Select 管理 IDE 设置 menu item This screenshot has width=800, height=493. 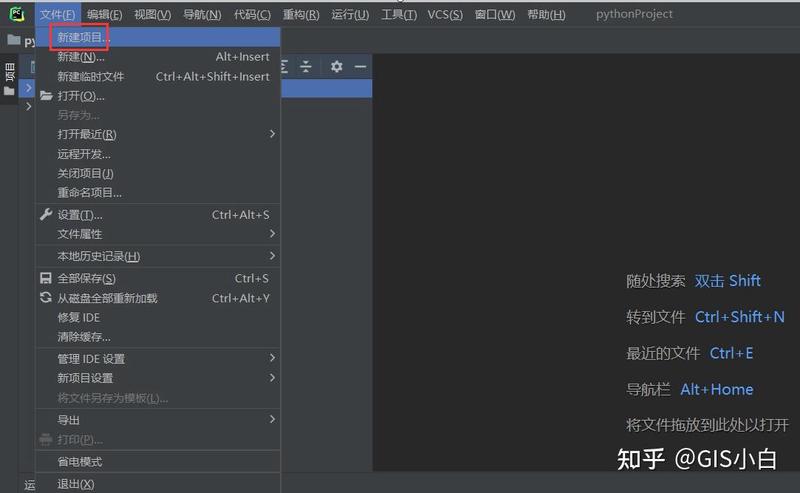click(x=158, y=359)
